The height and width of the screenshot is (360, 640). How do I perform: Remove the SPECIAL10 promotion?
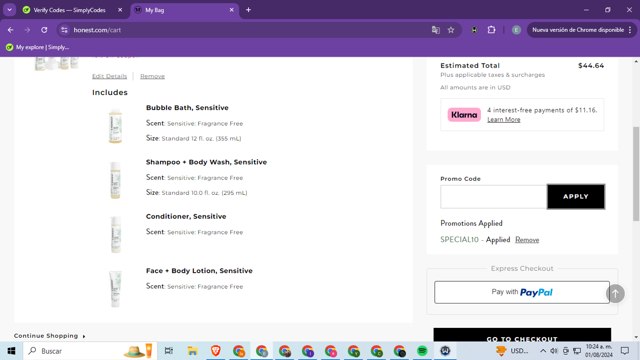527,240
